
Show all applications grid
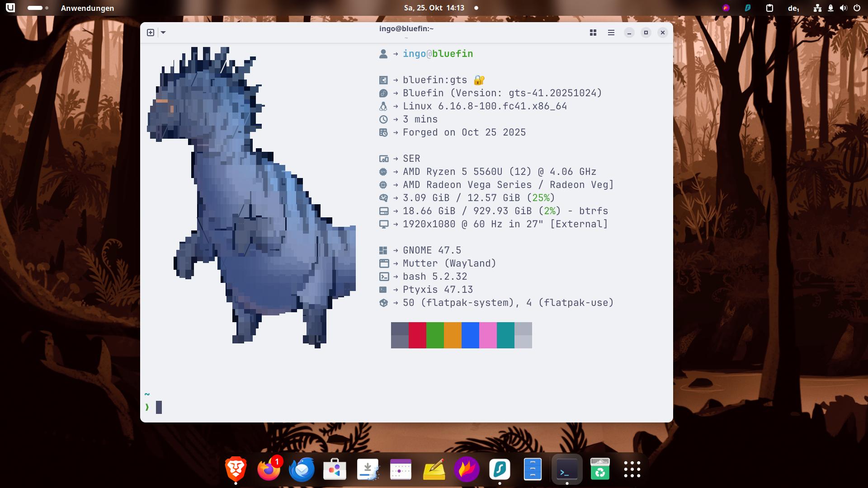pyautogui.click(x=632, y=469)
